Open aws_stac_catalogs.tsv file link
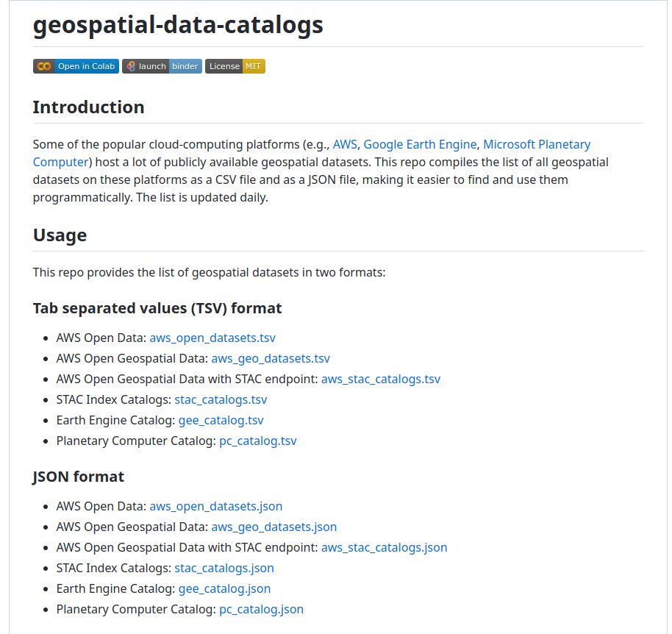 381,380
